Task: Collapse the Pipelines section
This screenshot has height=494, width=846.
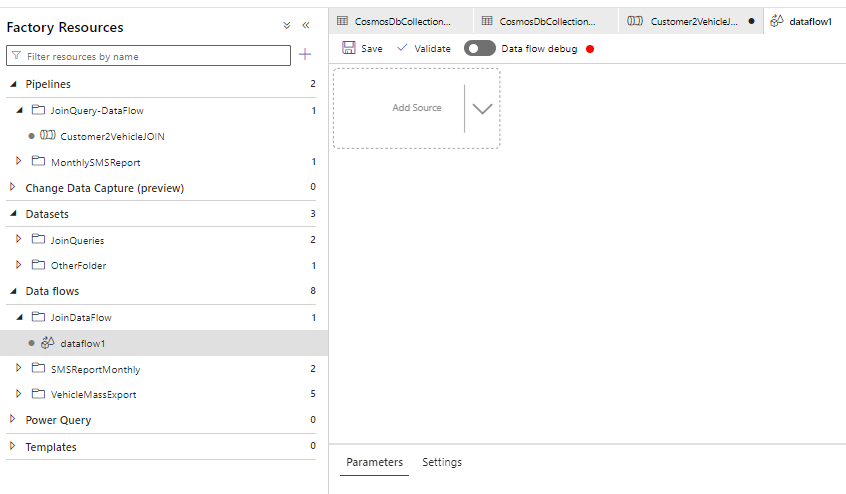Action: click(13, 85)
